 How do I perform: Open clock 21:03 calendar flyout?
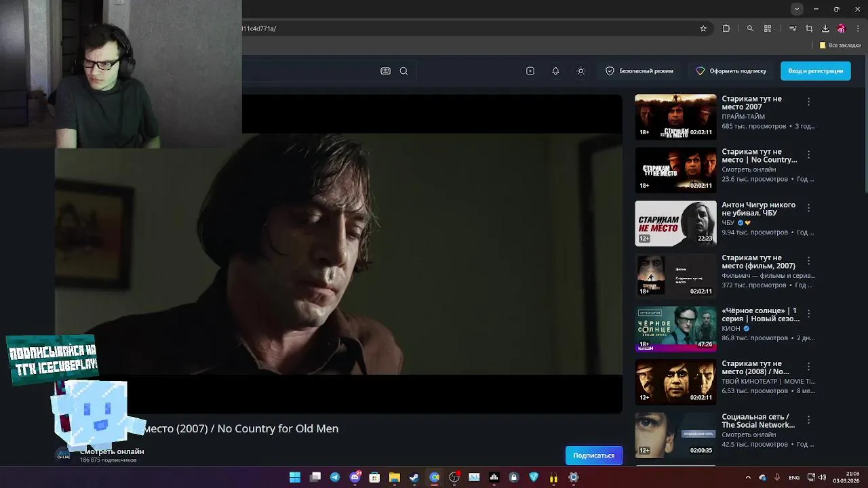pos(848,477)
